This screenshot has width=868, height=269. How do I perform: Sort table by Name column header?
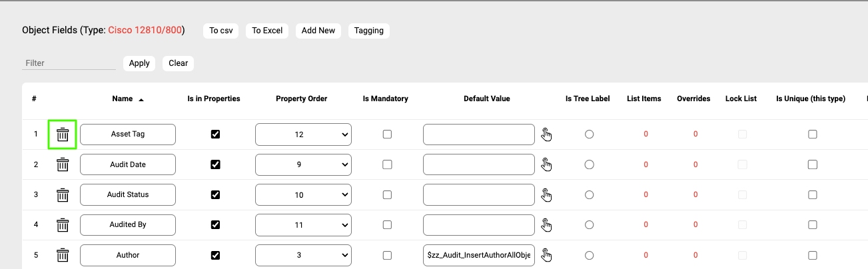point(123,99)
